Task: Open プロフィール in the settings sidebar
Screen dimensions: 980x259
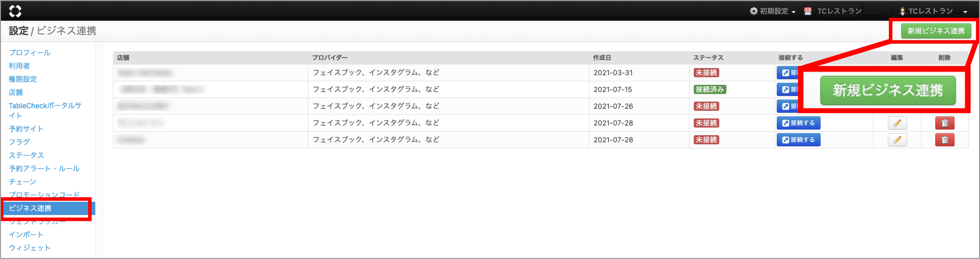Action: 30,52
